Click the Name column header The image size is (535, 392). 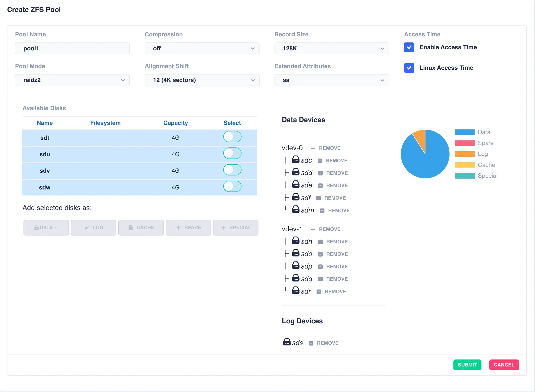pos(45,123)
